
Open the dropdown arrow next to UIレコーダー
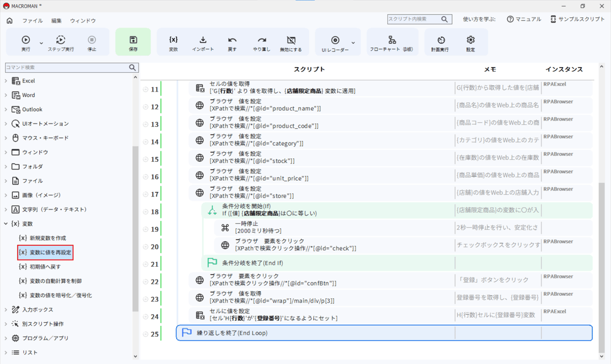tap(353, 43)
